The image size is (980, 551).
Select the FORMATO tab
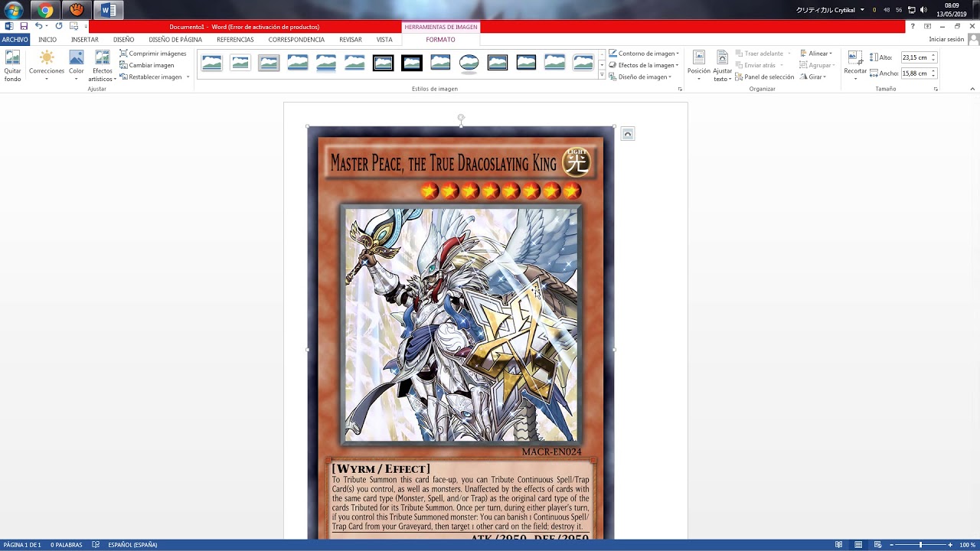click(440, 39)
